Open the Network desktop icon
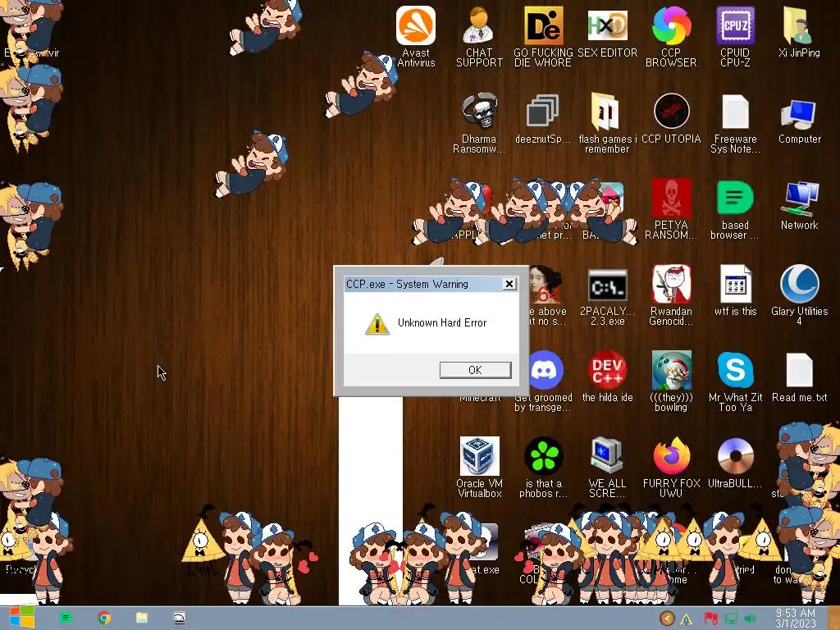This screenshot has height=630, width=840. pyautogui.click(x=799, y=205)
